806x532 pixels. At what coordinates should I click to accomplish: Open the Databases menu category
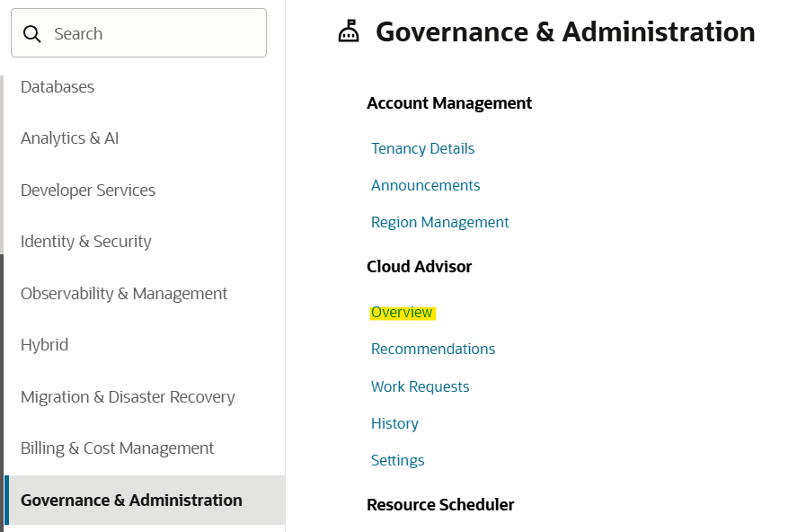click(58, 87)
